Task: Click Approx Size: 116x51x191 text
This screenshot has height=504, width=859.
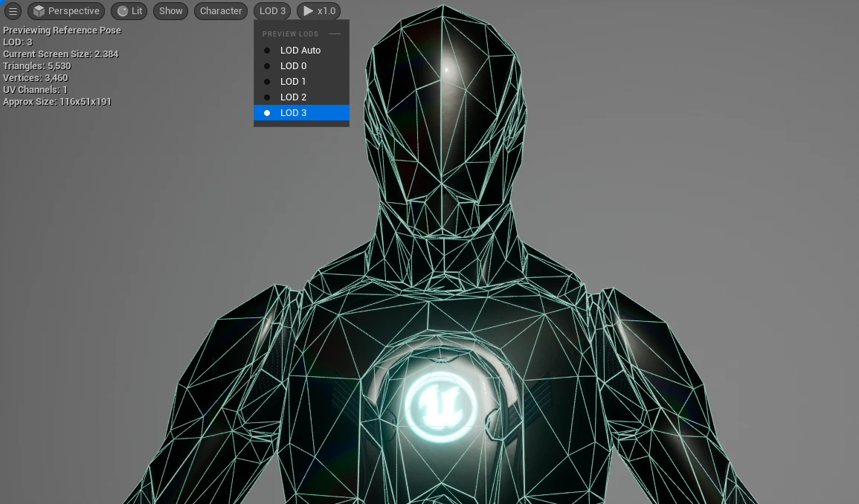Action: coord(57,101)
